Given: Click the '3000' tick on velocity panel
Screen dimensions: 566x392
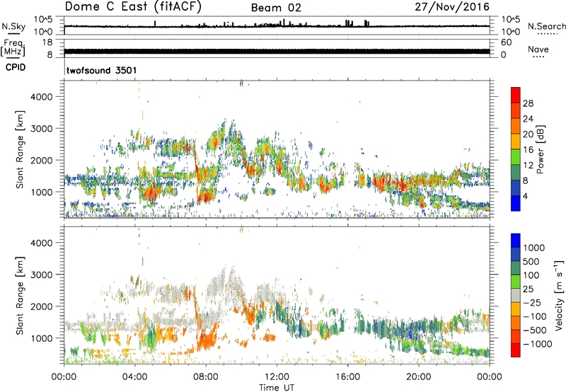Looking at the screenshot, I should click(41, 275).
